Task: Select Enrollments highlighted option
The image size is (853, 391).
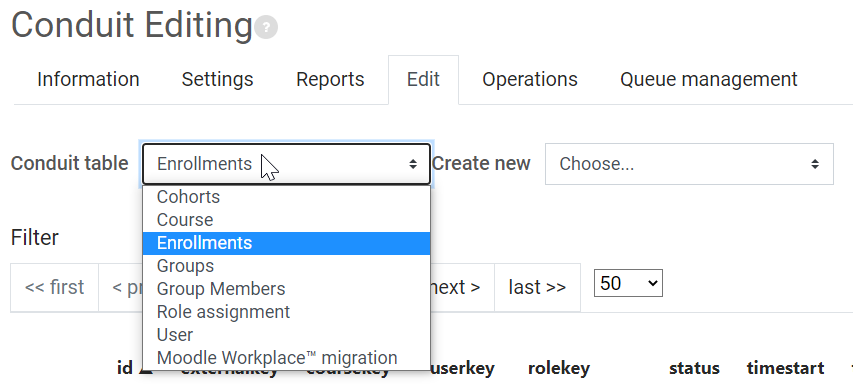Action: (x=287, y=243)
